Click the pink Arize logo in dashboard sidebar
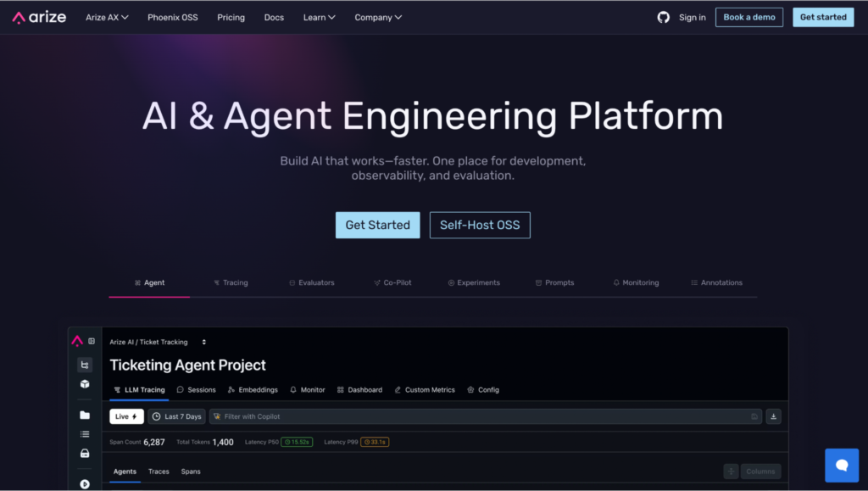The height and width of the screenshot is (491, 868). pos(77,341)
